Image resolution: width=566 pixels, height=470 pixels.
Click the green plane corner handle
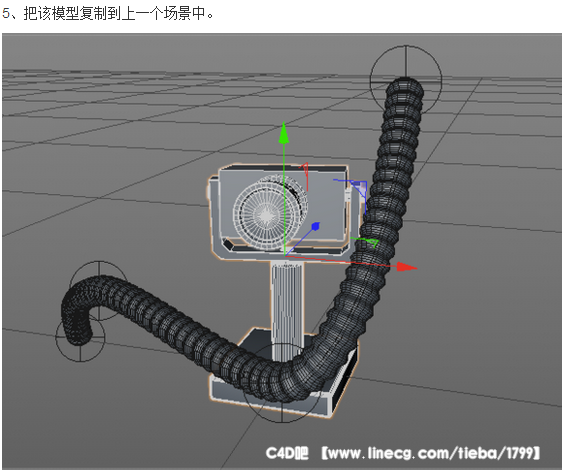tap(367, 243)
